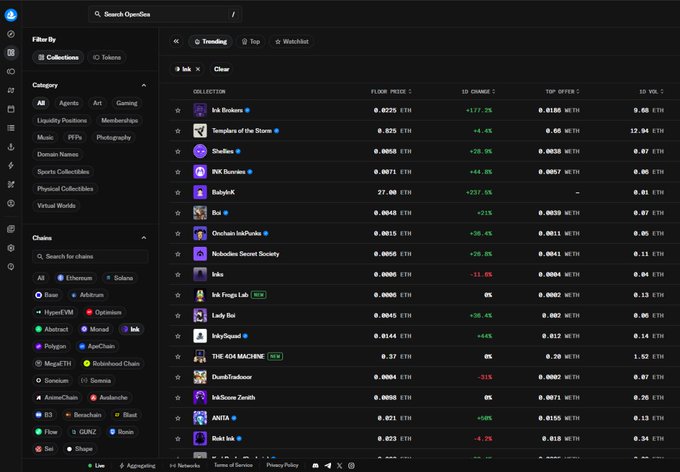Viewport: 680px width, 472px height.
Task: Filter by Polygon chain
Action: [x=50, y=346]
